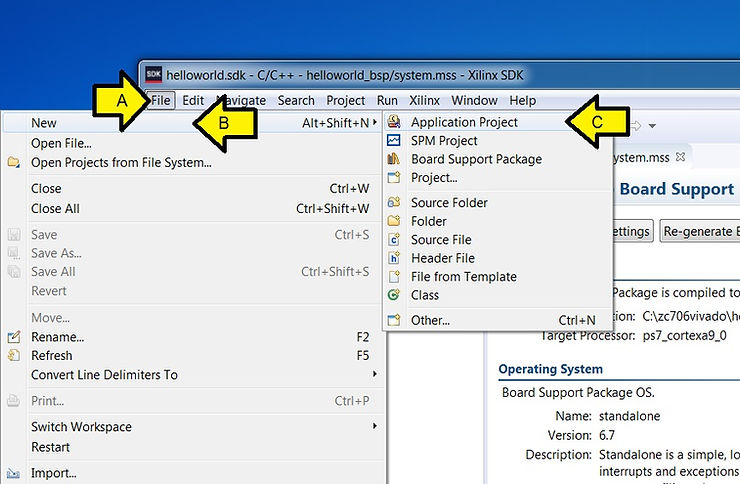The height and width of the screenshot is (484, 740).
Task: Open the Xilinx menu
Action: coord(424,100)
